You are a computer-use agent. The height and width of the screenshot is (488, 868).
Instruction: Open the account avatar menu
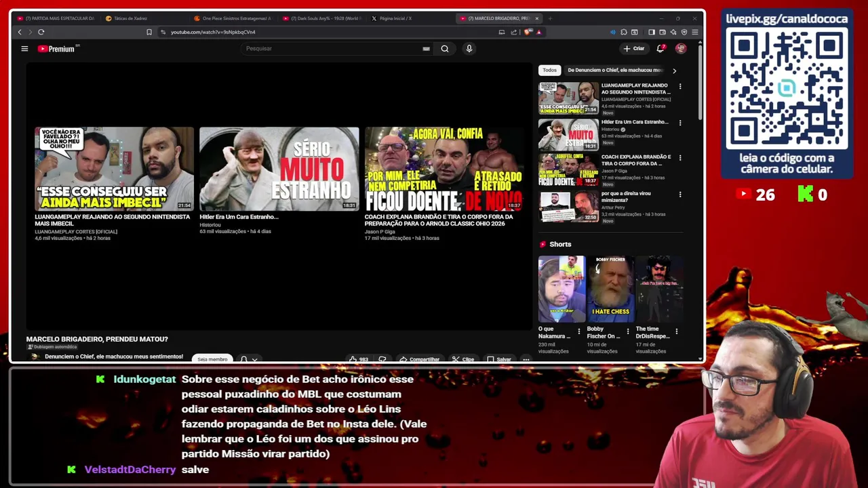681,49
